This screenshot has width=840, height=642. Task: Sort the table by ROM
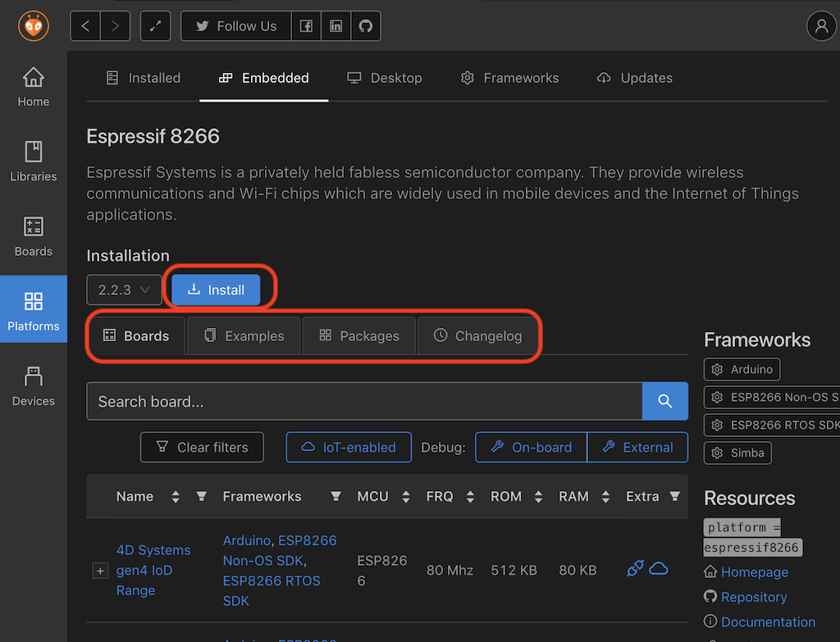coord(538,496)
